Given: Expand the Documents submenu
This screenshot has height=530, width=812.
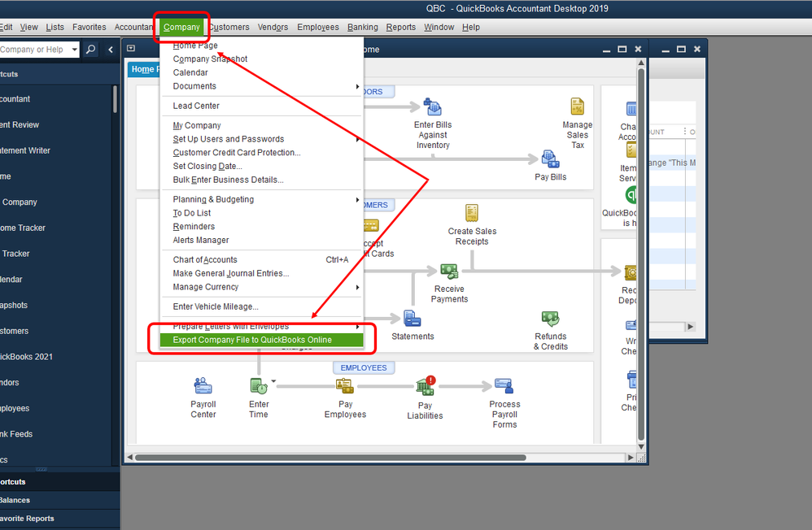Looking at the screenshot, I should click(357, 86).
